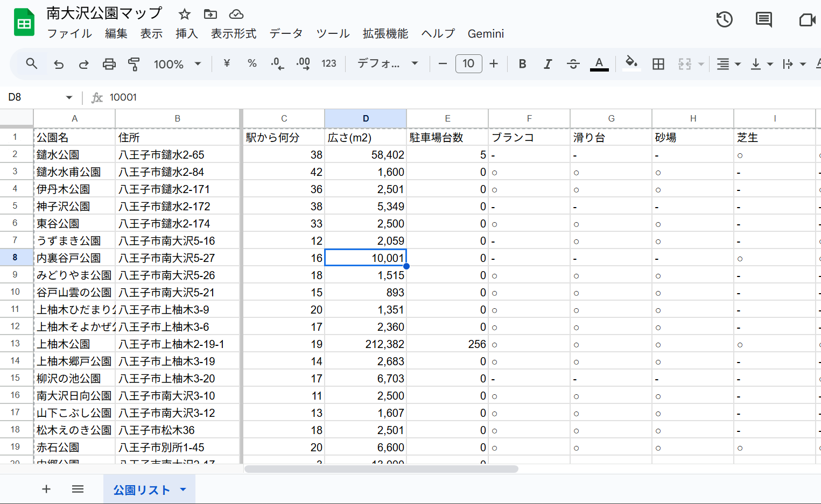Open the データ menu
Image resolution: width=821 pixels, height=504 pixels.
(x=286, y=33)
